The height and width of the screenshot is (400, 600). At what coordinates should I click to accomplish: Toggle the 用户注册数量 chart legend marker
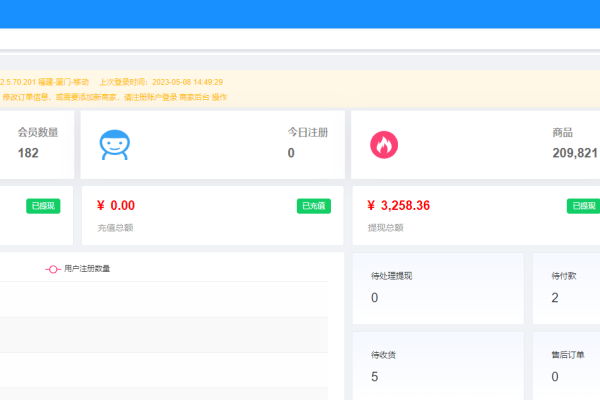coord(53,269)
